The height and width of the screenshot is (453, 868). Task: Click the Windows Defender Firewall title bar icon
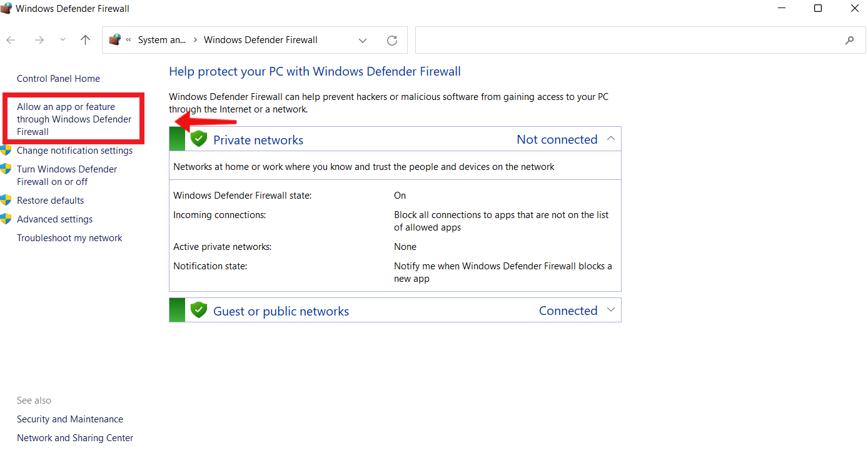click(x=6, y=9)
